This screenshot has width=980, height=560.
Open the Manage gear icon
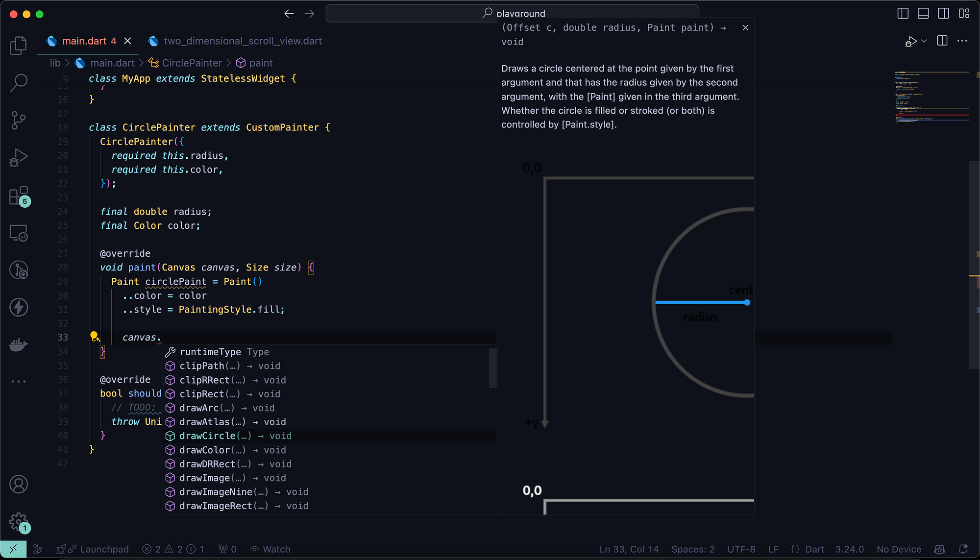(20, 522)
